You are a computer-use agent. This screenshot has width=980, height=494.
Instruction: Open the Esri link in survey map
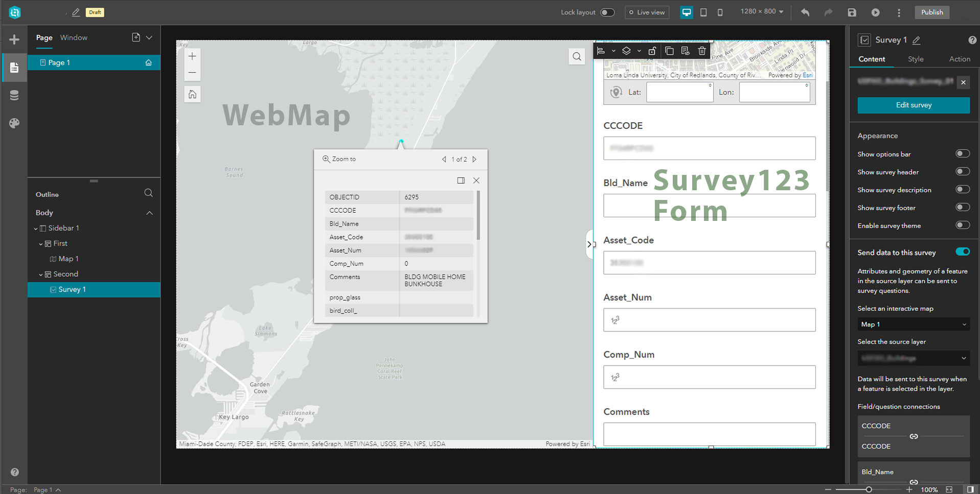808,75
